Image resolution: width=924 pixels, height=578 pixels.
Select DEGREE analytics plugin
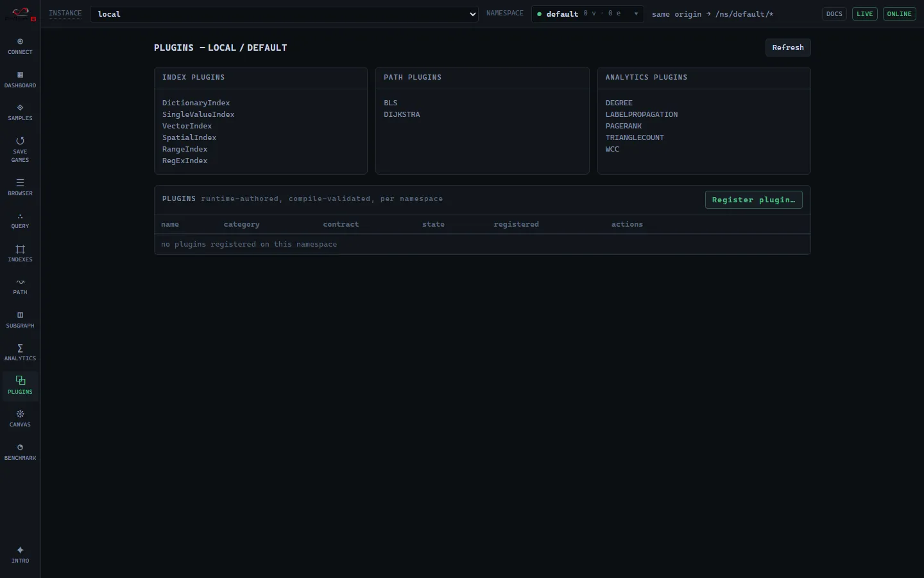[619, 103]
